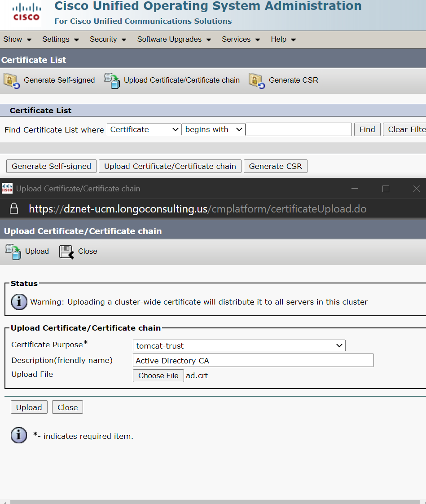Click the Upload Certificate/Certificate chain toolbar icon

coord(112,80)
